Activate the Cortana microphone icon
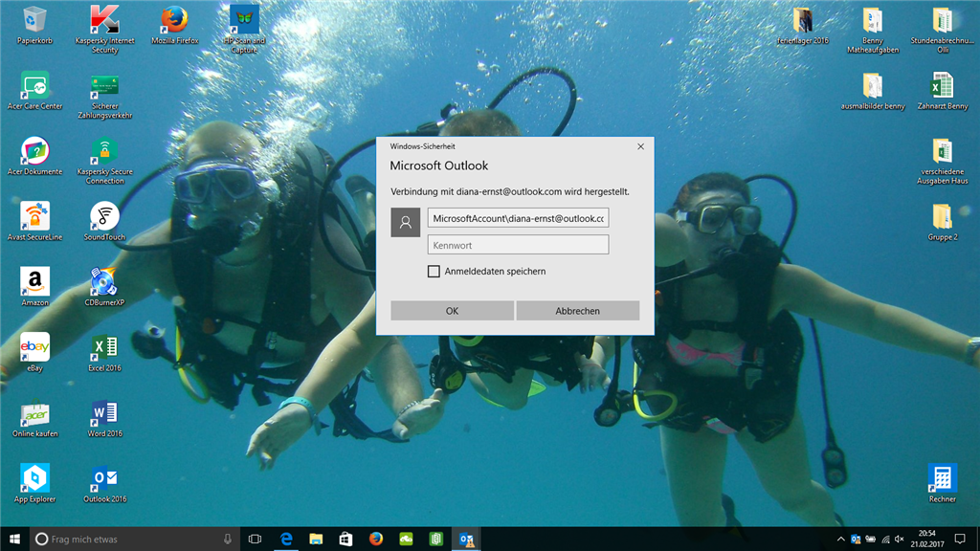Viewport: 980px width, 551px height. pos(228,539)
